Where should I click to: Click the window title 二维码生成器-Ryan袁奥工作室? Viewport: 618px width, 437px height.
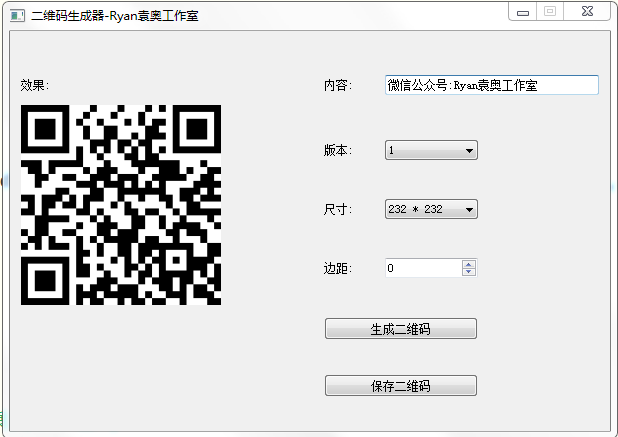click(x=115, y=16)
